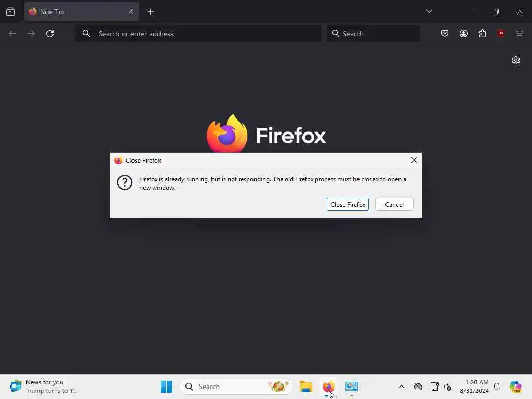The image size is (532, 399).
Task: Open the muted volume tray icon
Action: 448,387
